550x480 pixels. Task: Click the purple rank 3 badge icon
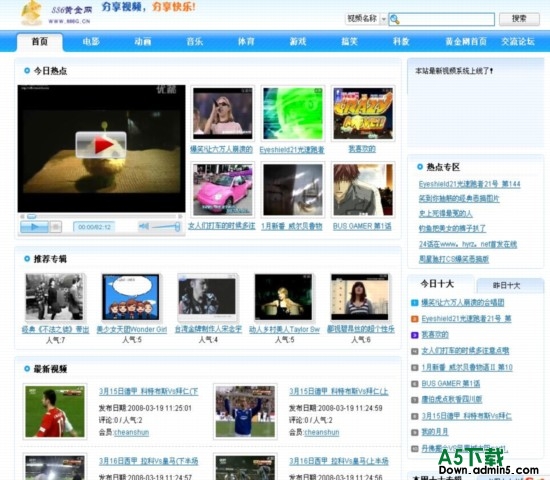pyautogui.click(x=415, y=335)
